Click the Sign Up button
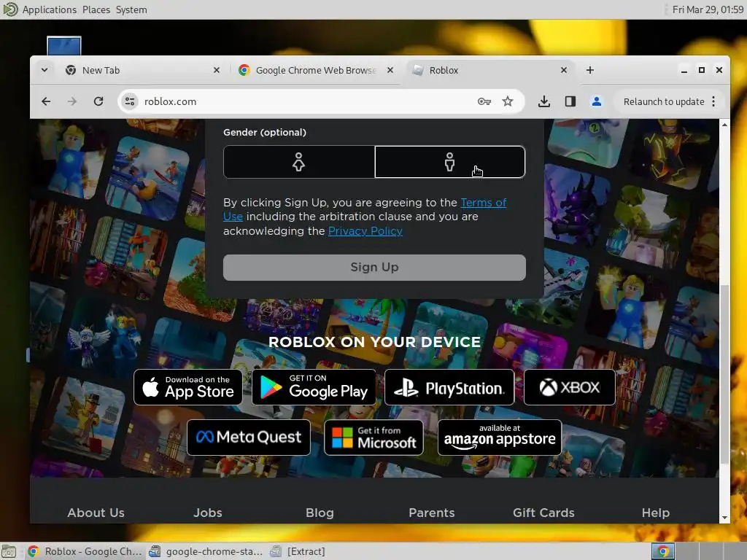The width and height of the screenshot is (747, 560). (374, 267)
